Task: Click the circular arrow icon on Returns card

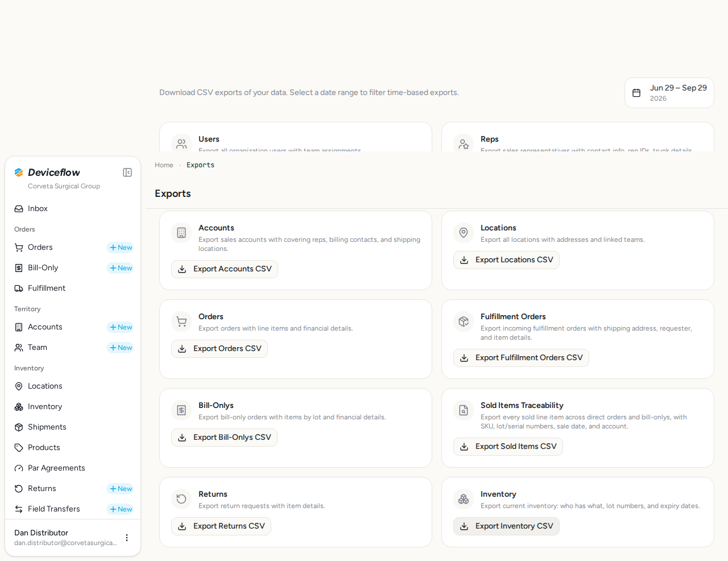Action: click(181, 499)
